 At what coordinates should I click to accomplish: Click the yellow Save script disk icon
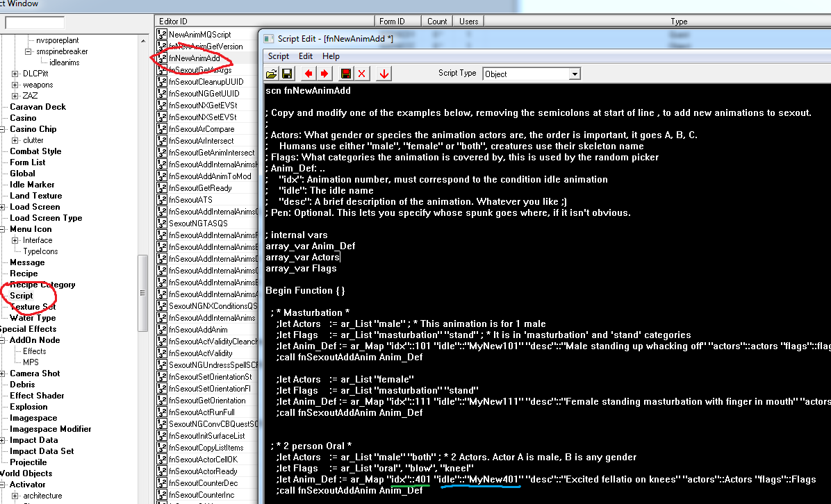[x=287, y=74]
